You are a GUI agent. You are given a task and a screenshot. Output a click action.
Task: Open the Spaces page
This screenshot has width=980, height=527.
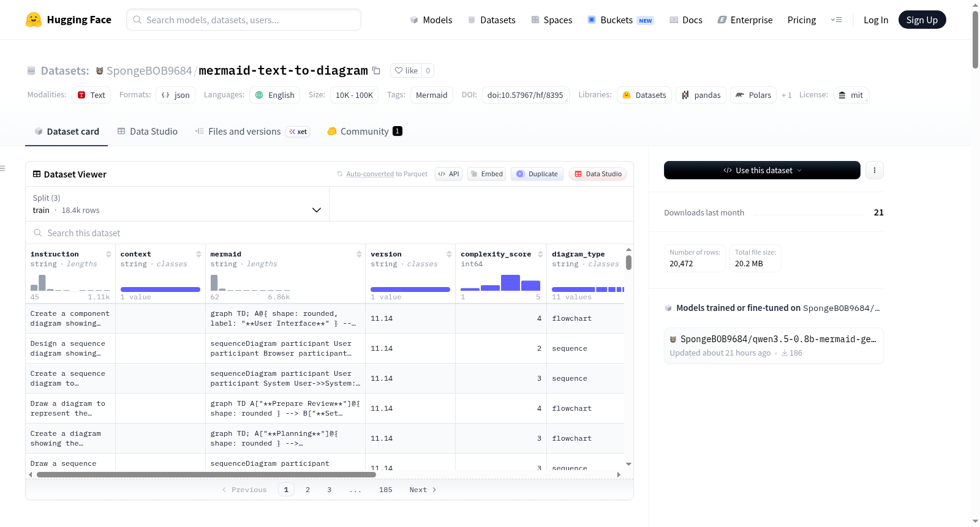(x=552, y=20)
